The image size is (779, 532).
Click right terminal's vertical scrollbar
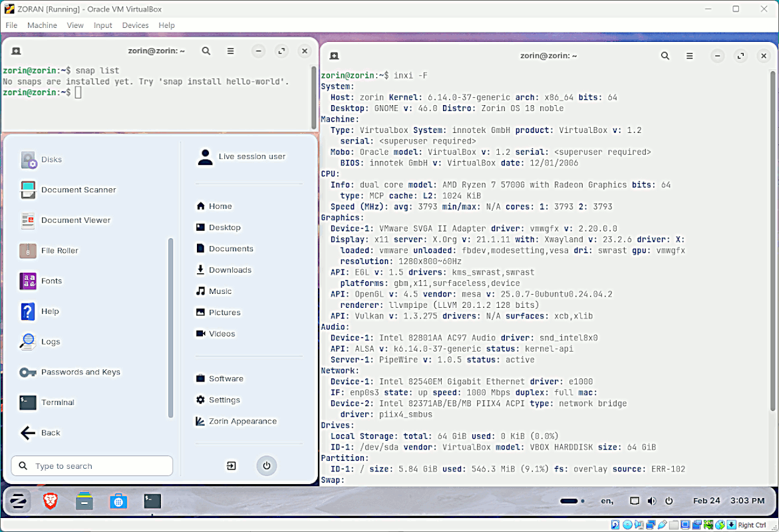772,241
